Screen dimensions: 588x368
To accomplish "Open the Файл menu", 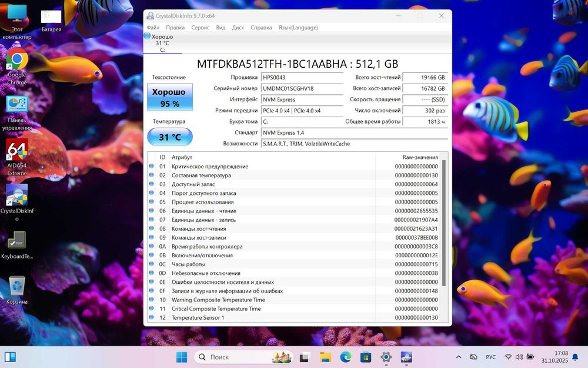I will 153,28.
